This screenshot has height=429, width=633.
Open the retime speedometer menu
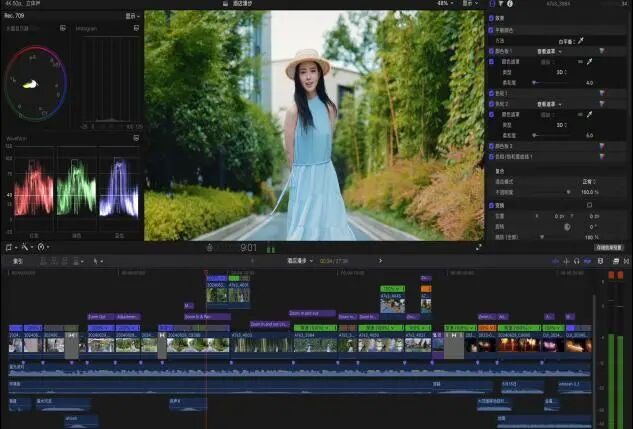[43, 247]
